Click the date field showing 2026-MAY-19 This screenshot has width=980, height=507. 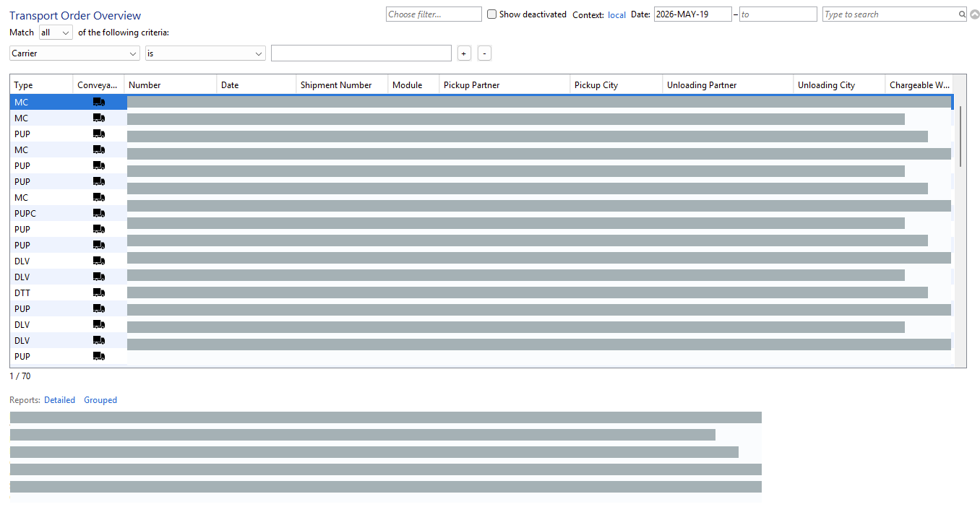pyautogui.click(x=693, y=14)
